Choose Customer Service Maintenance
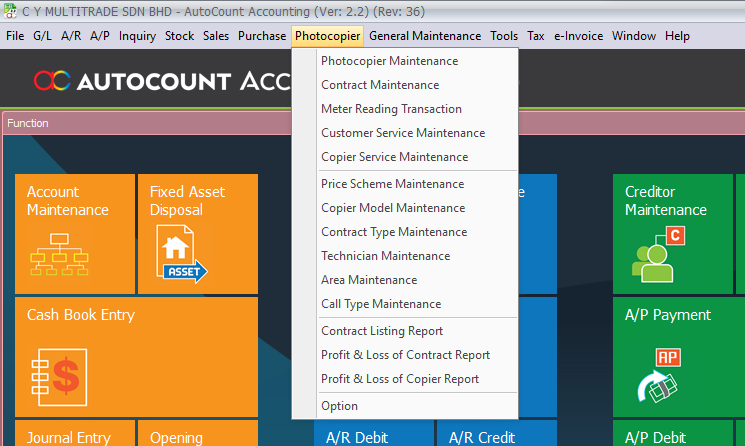 pos(405,133)
